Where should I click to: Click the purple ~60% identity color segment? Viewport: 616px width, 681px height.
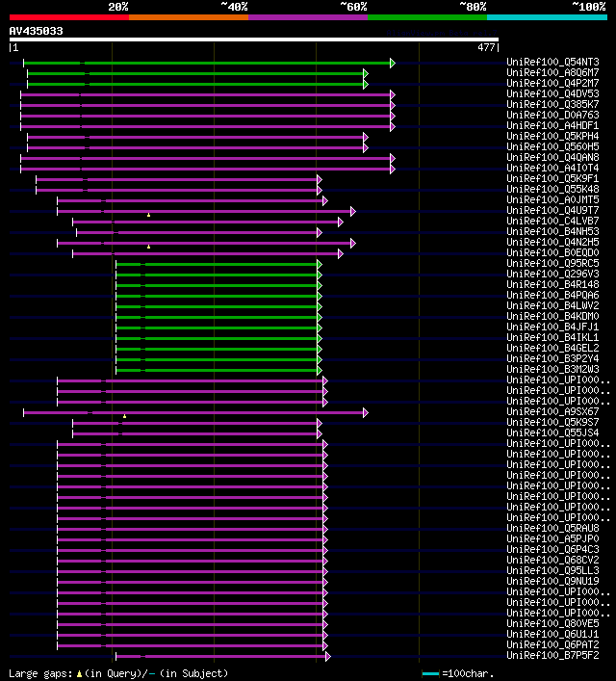tap(308, 17)
